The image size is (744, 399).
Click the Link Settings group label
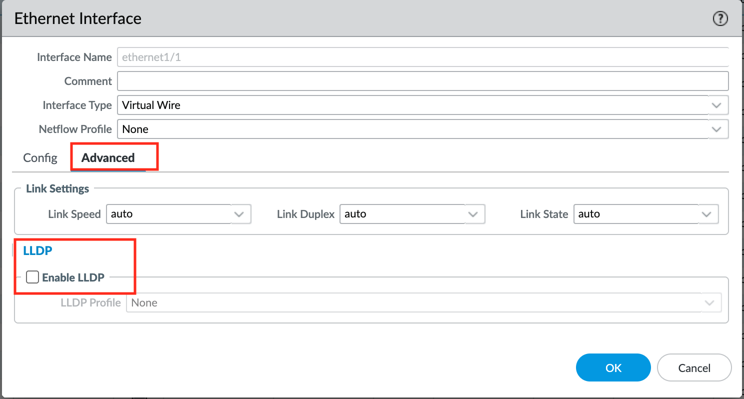coord(57,188)
